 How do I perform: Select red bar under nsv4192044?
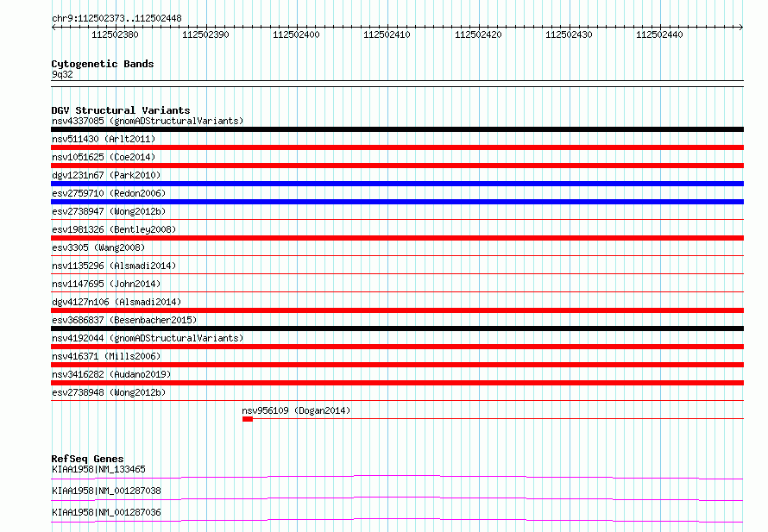[397, 347]
